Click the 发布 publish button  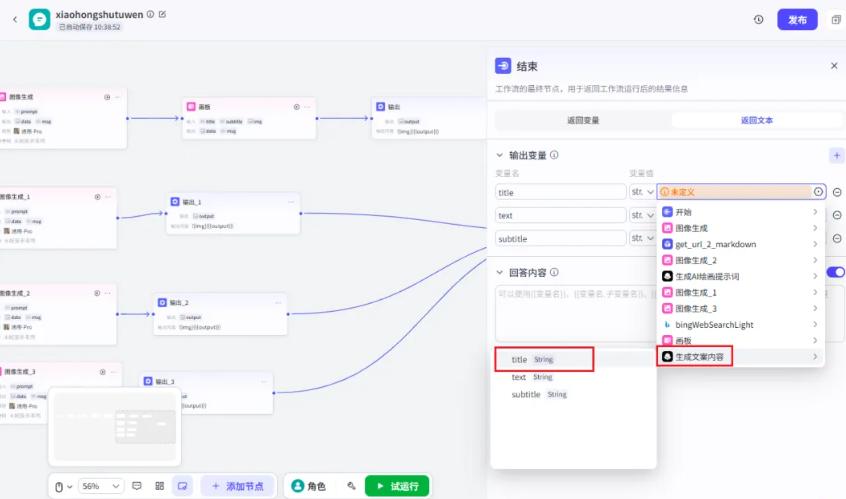point(797,19)
